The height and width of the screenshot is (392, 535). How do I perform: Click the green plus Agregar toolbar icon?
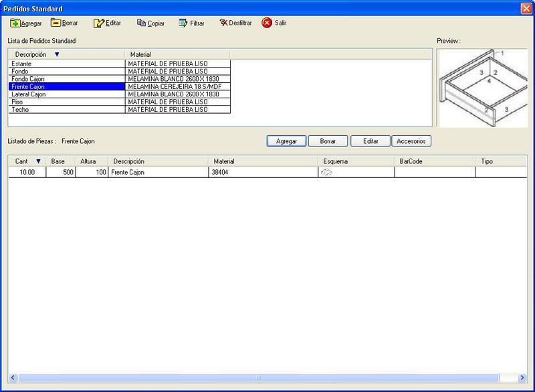[x=15, y=23]
